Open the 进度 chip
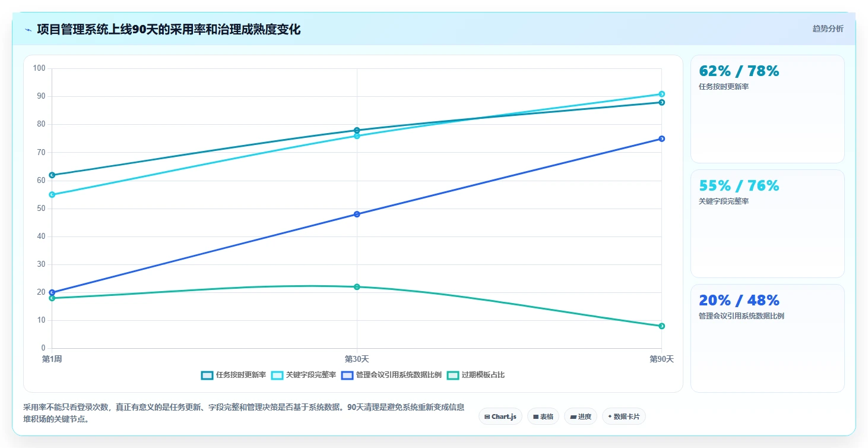Viewport: 868px width, 448px height. click(x=581, y=417)
